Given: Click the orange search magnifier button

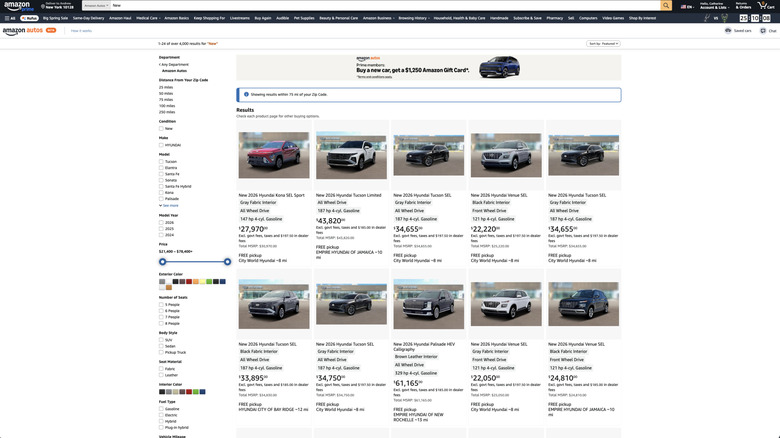Looking at the screenshot, I should [x=666, y=5].
